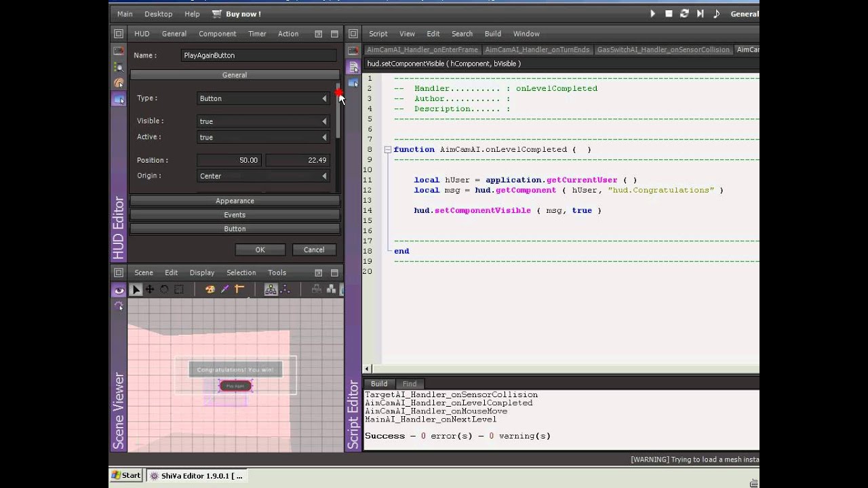Toggle the eye view icon in Scene Viewer

tap(119, 290)
